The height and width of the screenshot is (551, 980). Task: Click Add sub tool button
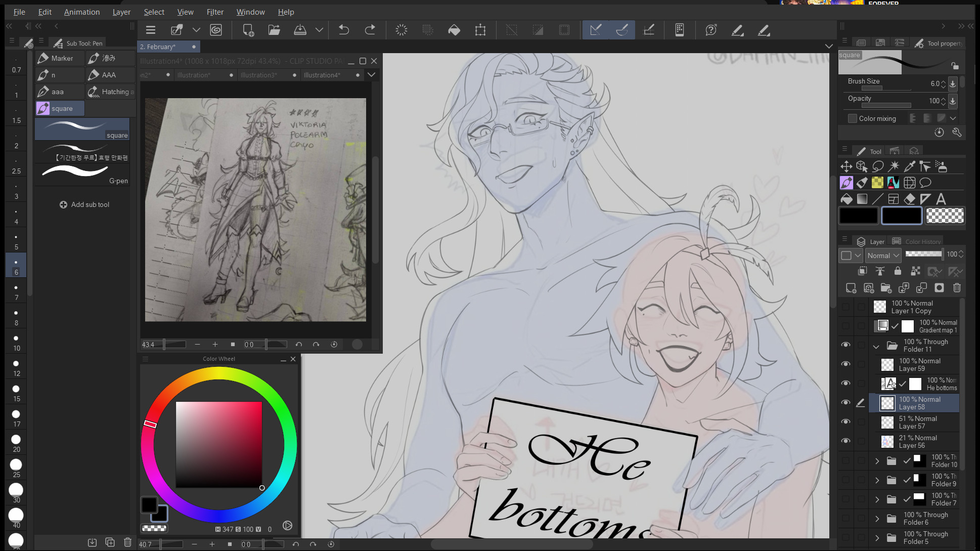(x=84, y=204)
